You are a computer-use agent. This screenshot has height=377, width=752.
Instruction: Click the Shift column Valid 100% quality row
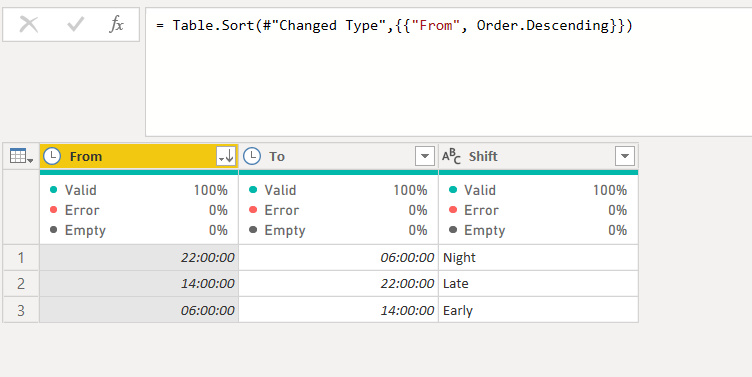click(539, 190)
